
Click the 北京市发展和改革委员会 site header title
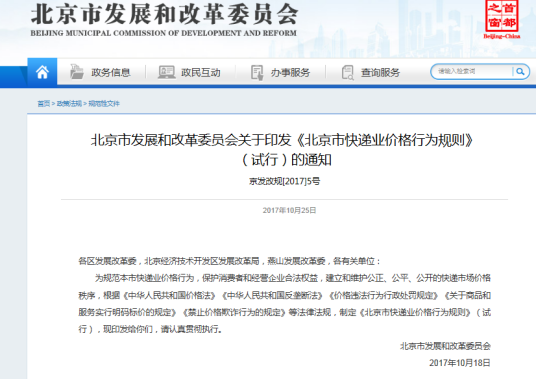point(164,14)
